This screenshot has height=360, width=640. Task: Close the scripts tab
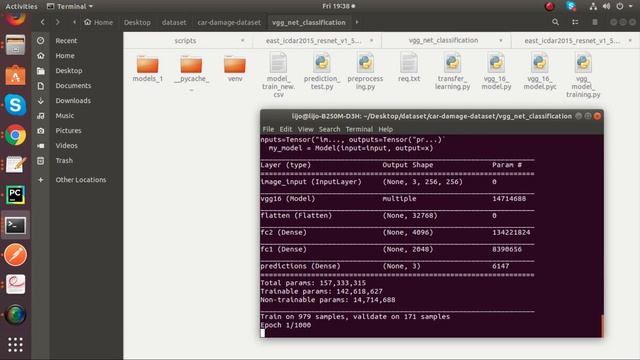pyautogui.click(x=242, y=40)
